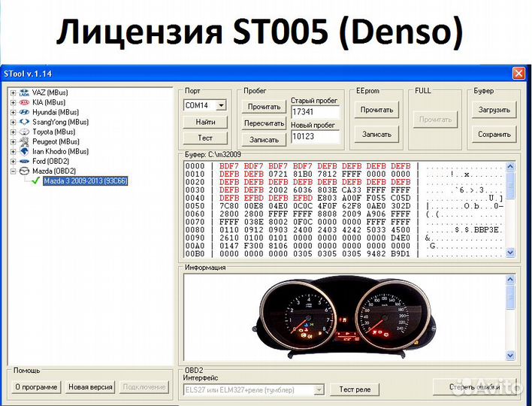Click the Стереть ошибки button

pyautogui.click(x=474, y=387)
